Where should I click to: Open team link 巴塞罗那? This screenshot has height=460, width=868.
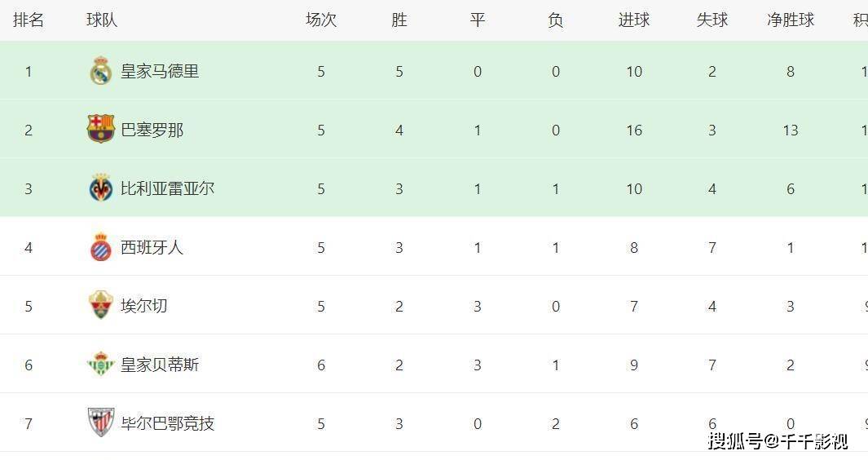(152, 130)
